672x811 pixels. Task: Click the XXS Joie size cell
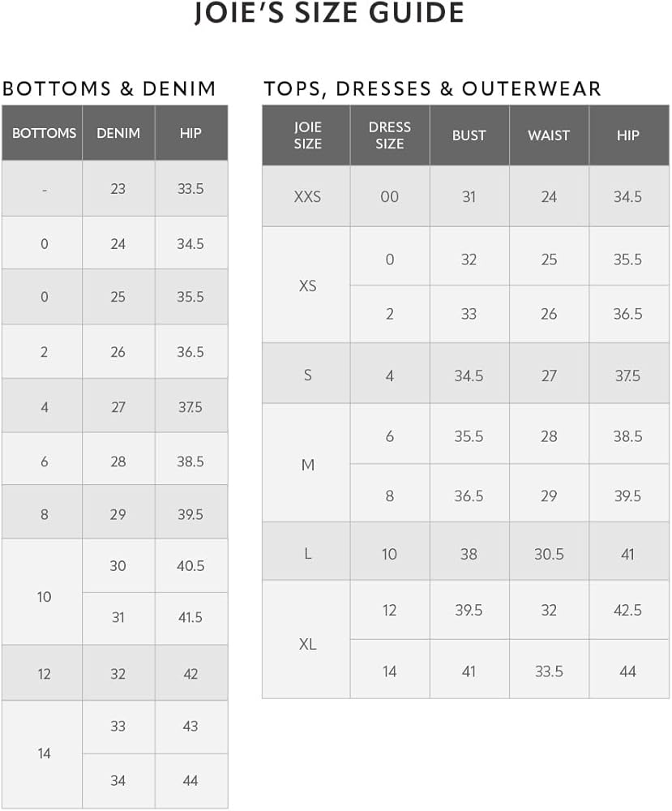[307, 196]
